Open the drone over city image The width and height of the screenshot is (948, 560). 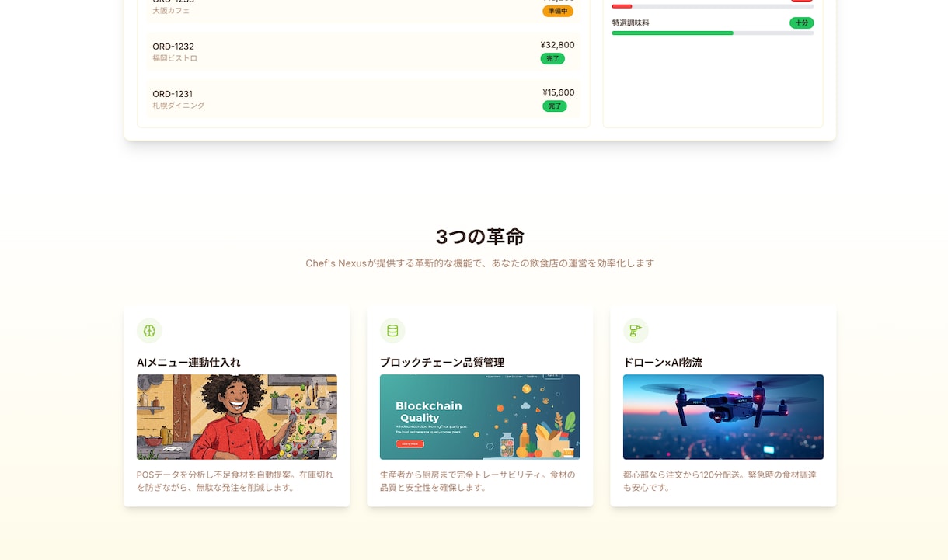[723, 417]
